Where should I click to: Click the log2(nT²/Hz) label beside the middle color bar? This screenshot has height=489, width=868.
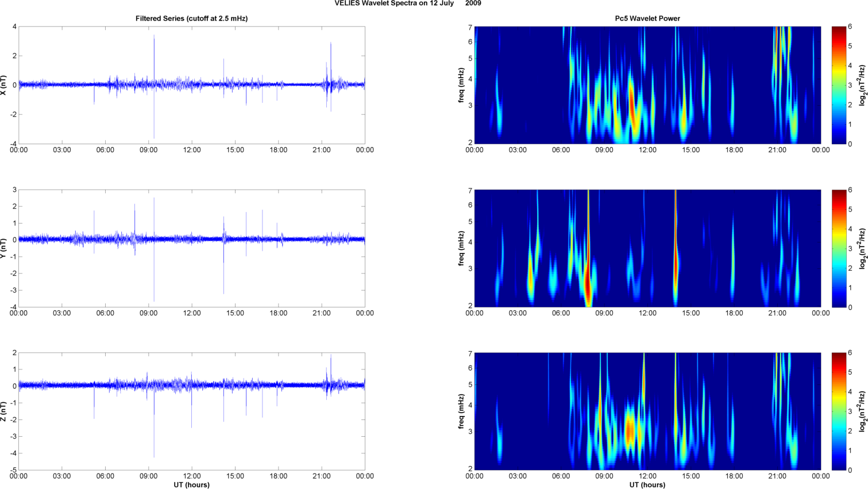862,248
